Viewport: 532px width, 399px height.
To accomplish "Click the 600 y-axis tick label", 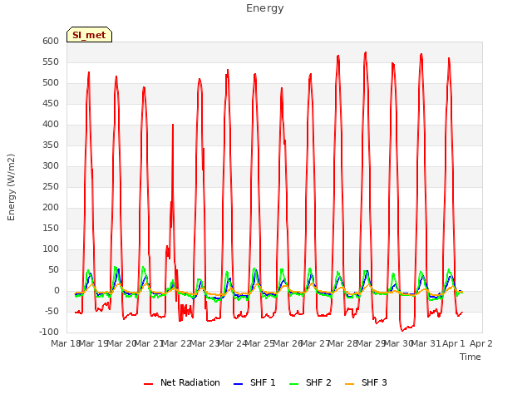I will 51,42.
